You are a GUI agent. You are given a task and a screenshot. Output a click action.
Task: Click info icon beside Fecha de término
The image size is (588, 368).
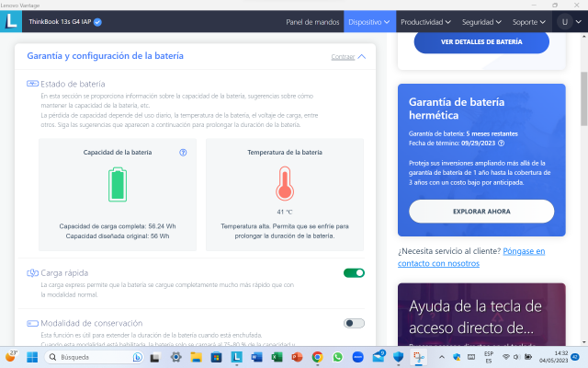pyautogui.click(x=501, y=144)
